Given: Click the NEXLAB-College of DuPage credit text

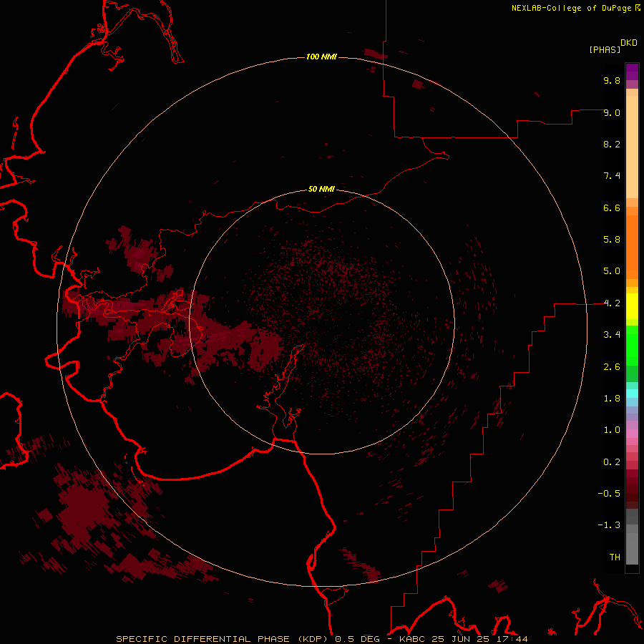Looking at the screenshot, I should [x=571, y=8].
